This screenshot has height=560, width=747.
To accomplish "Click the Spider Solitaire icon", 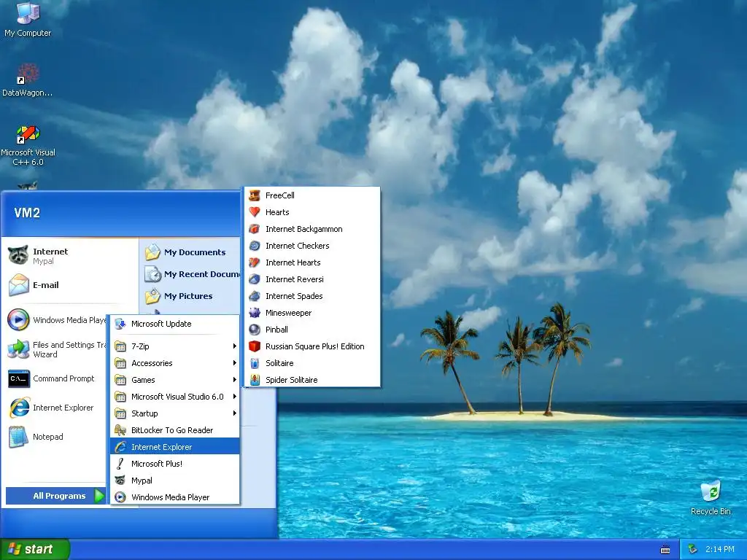I will (255, 379).
